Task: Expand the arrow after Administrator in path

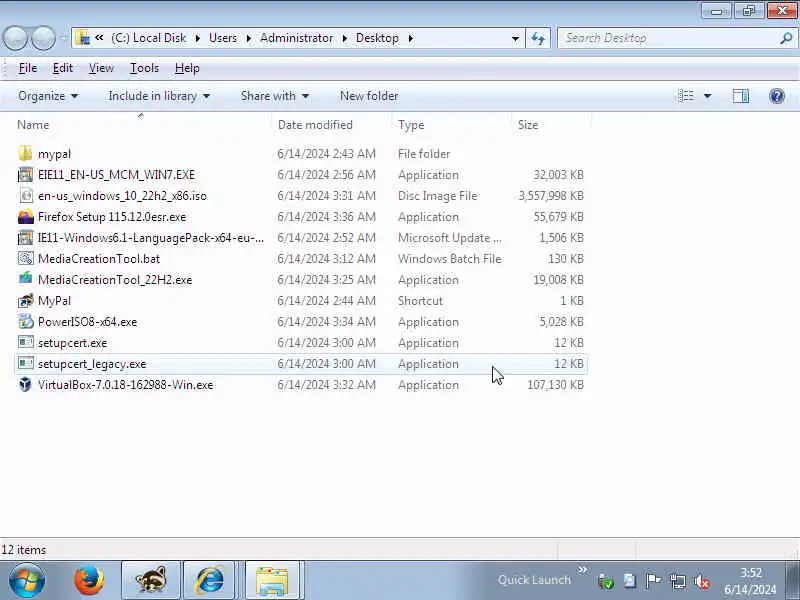Action: coord(345,38)
